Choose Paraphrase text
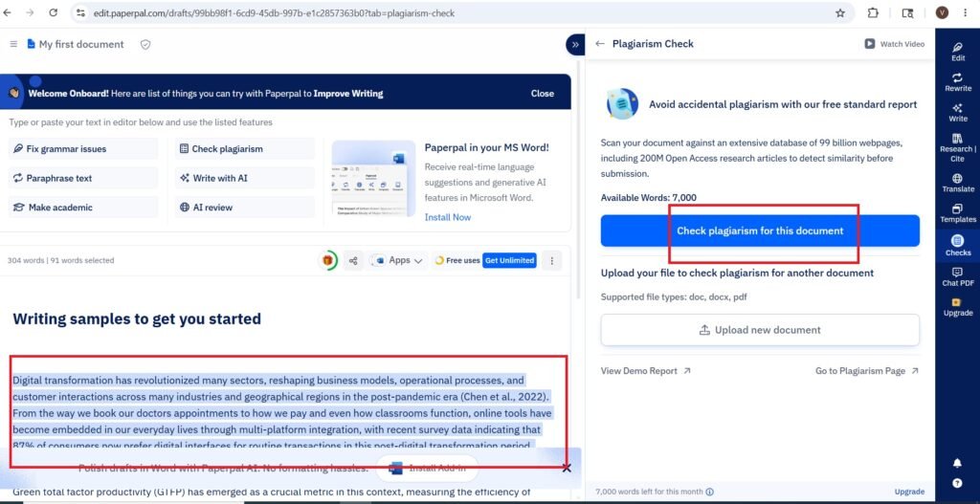This screenshot has height=504, width=980. (x=83, y=178)
